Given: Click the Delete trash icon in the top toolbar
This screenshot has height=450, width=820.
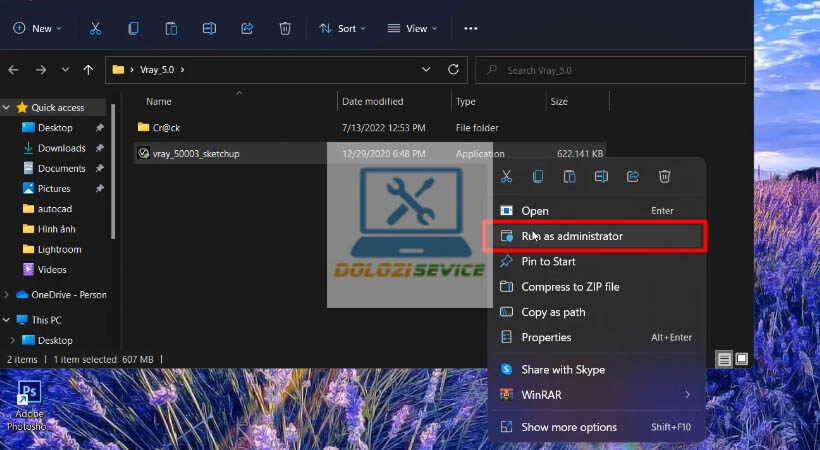Looking at the screenshot, I should pos(283,28).
